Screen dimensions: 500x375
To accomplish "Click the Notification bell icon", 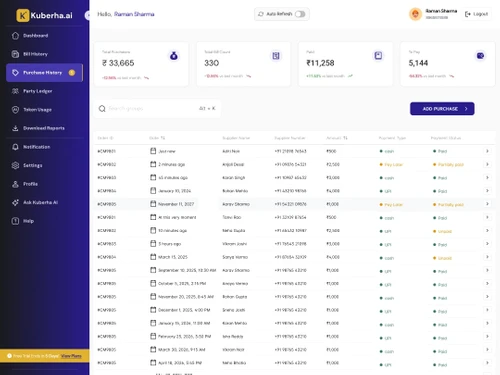I will pyautogui.click(x=15, y=147).
